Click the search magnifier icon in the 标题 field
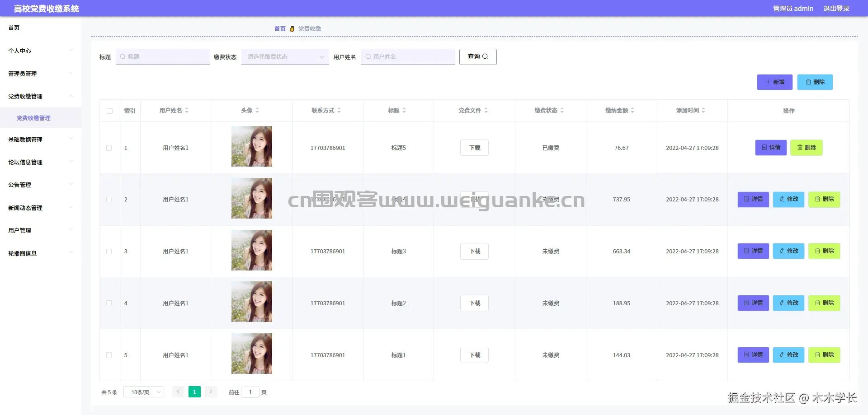This screenshot has width=868, height=415. (x=123, y=57)
